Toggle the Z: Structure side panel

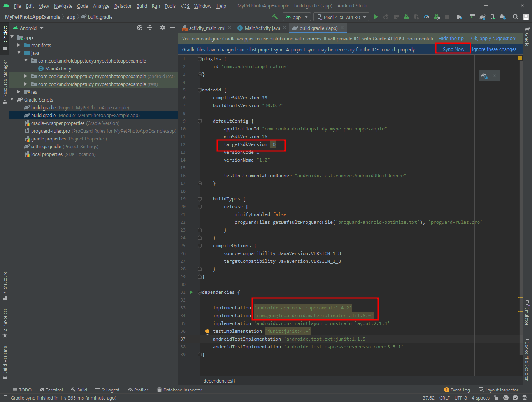5,286
